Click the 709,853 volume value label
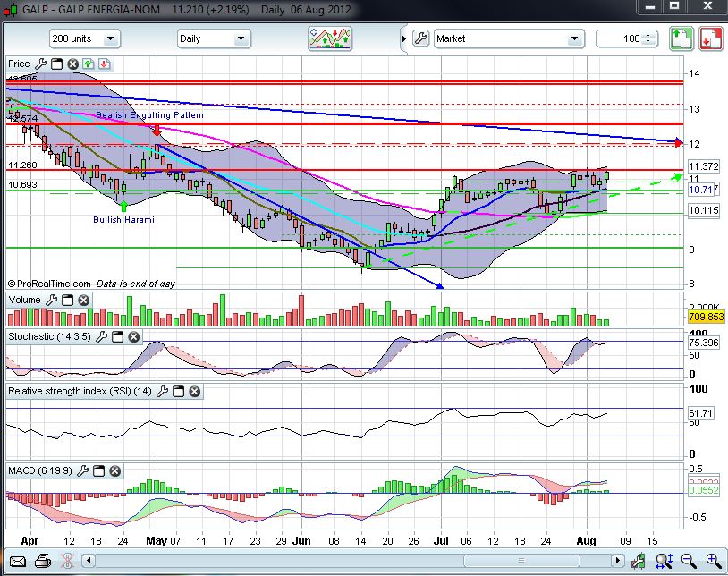 click(x=707, y=317)
